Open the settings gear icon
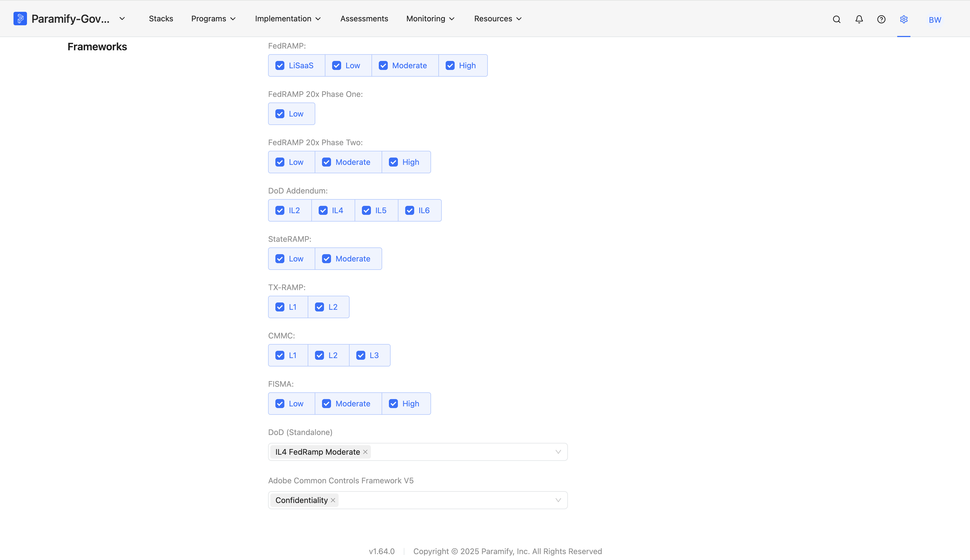This screenshot has width=970, height=560. (x=903, y=19)
